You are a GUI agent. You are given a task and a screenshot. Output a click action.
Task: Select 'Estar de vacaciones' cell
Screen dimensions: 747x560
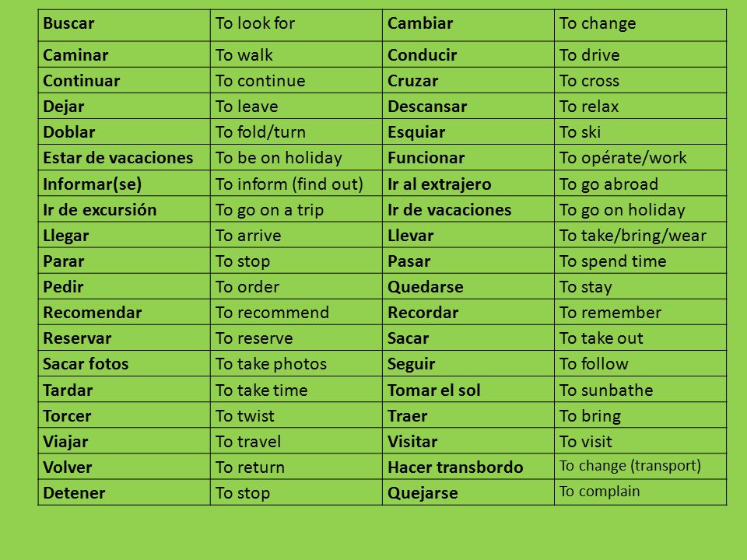pos(124,157)
